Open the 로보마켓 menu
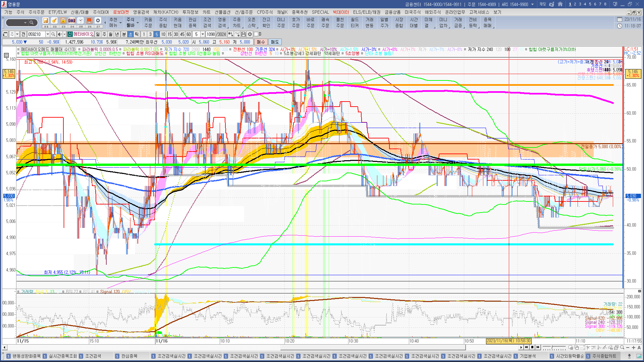This screenshot has height=362, width=644. coord(120,12)
